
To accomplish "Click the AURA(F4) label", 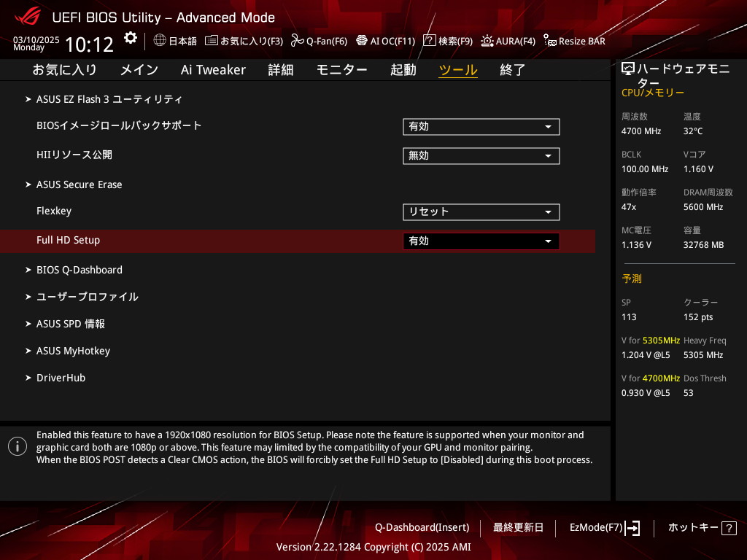I will point(516,41).
